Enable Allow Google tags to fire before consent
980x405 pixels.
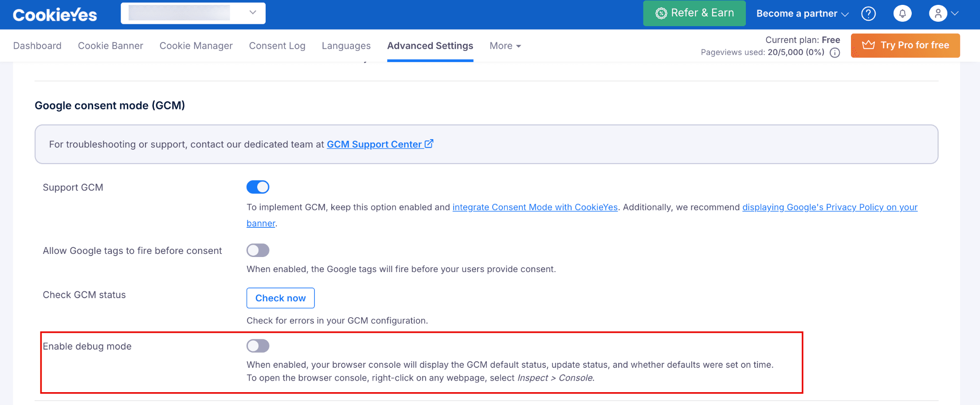coord(258,250)
